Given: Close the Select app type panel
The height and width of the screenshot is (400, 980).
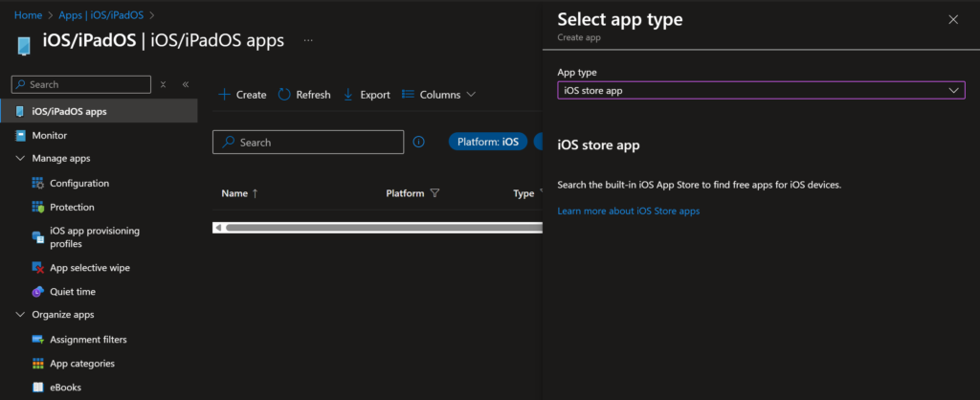Looking at the screenshot, I should tap(953, 19).
